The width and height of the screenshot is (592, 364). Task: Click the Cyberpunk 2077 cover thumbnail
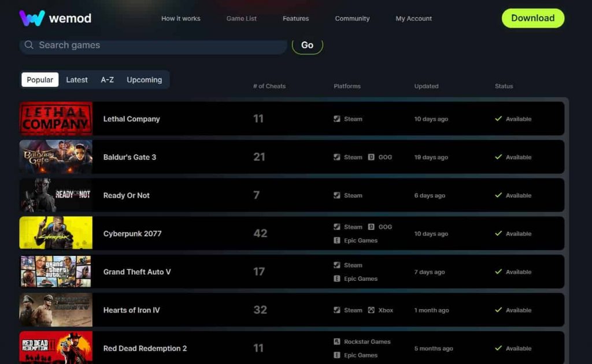tap(56, 233)
